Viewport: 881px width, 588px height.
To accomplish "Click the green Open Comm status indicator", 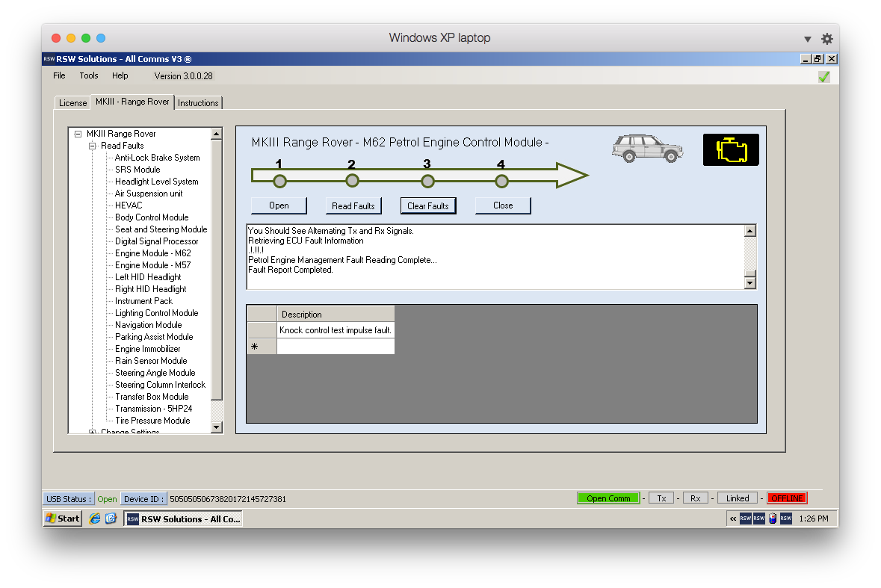I will coord(608,498).
